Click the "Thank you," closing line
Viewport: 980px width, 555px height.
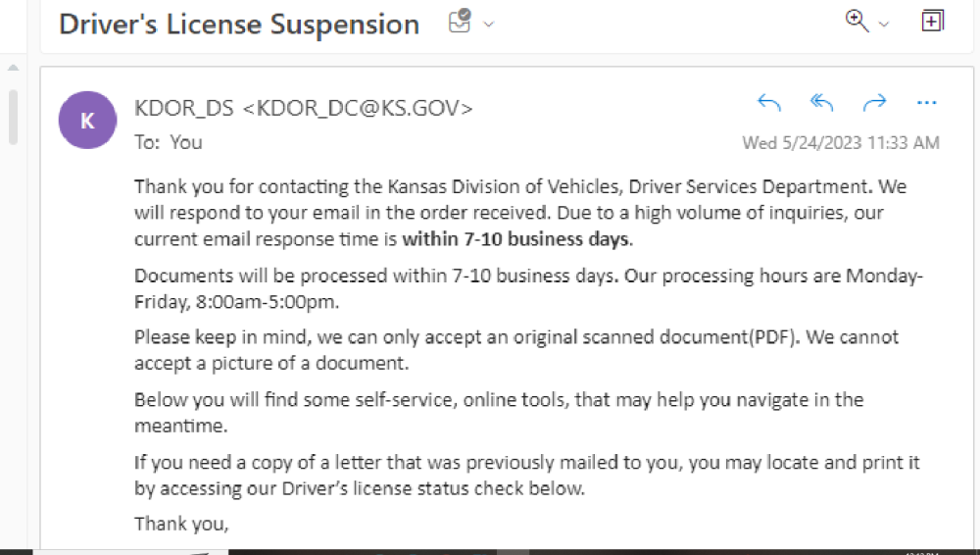point(181,524)
